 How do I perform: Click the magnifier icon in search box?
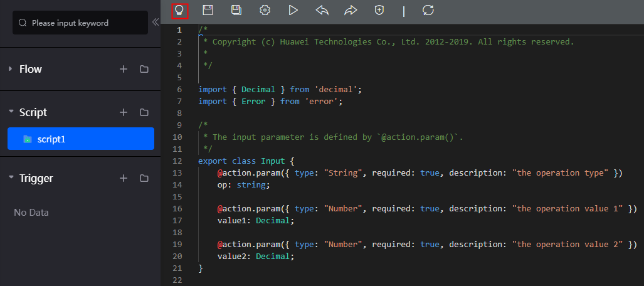(23, 23)
